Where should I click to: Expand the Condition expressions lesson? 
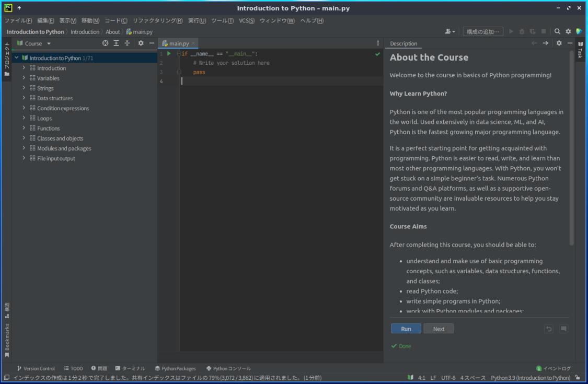pos(24,108)
